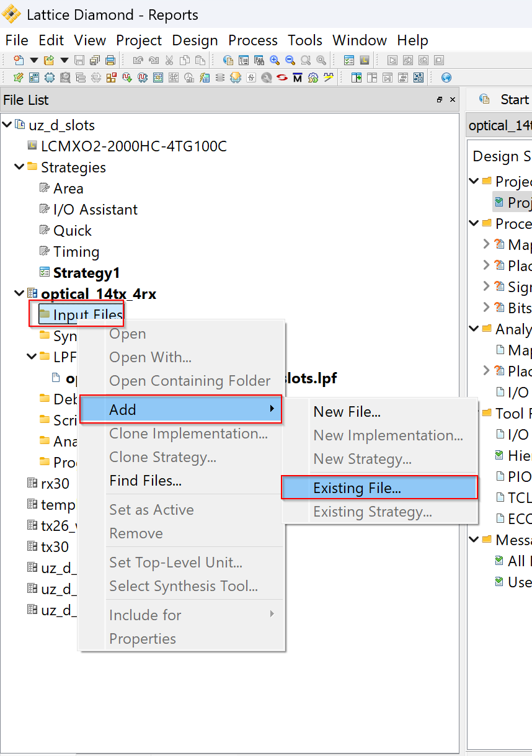Select the Area strategy
532x756 pixels.
point(68,189)
